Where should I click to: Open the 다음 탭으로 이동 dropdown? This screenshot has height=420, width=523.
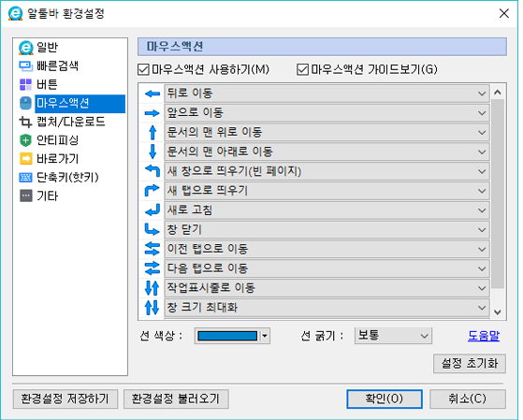[327, 268]
